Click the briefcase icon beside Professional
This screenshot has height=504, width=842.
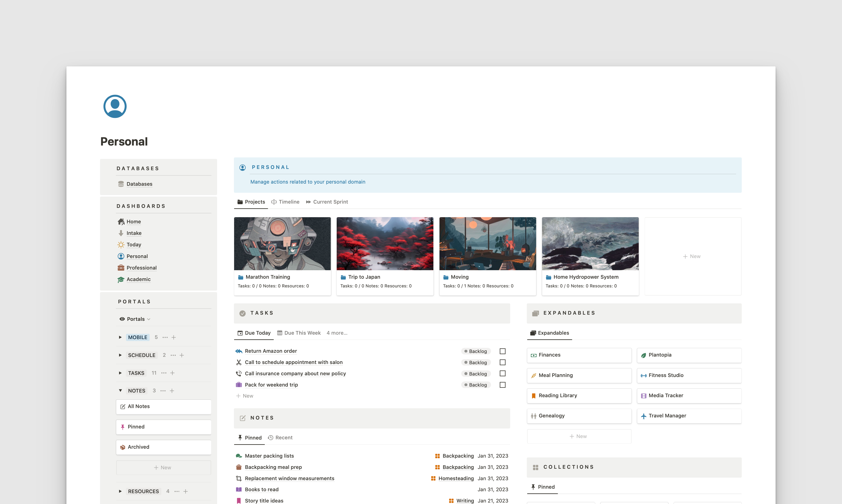point(121,268)
